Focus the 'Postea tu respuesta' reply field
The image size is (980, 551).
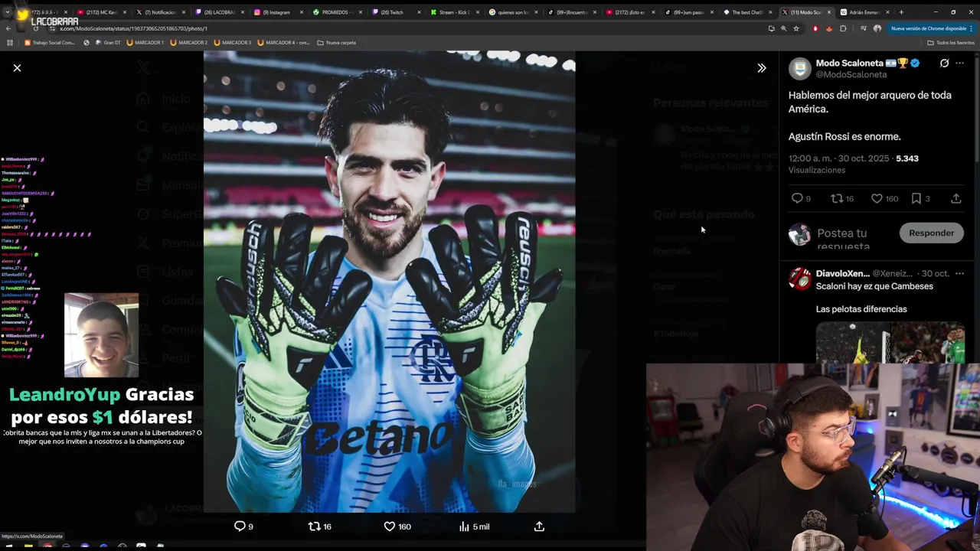(x=854, y=238)
